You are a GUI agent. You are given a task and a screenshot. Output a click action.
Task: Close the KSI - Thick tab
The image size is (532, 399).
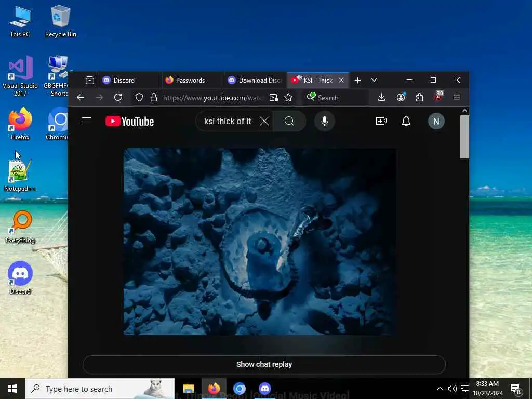coord(341,81)
